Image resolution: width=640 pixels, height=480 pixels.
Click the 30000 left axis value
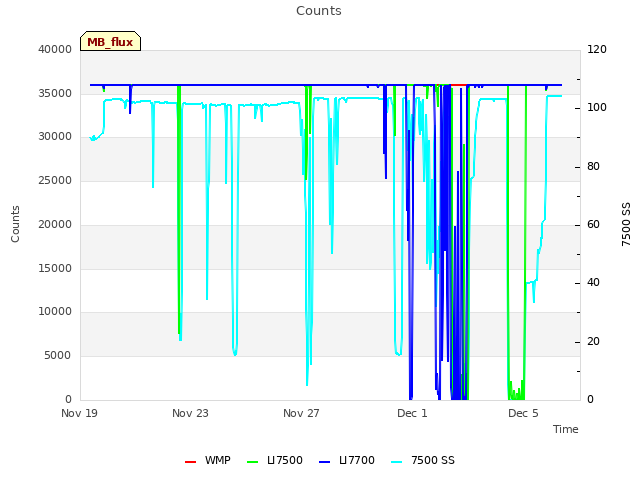[55, 137]
